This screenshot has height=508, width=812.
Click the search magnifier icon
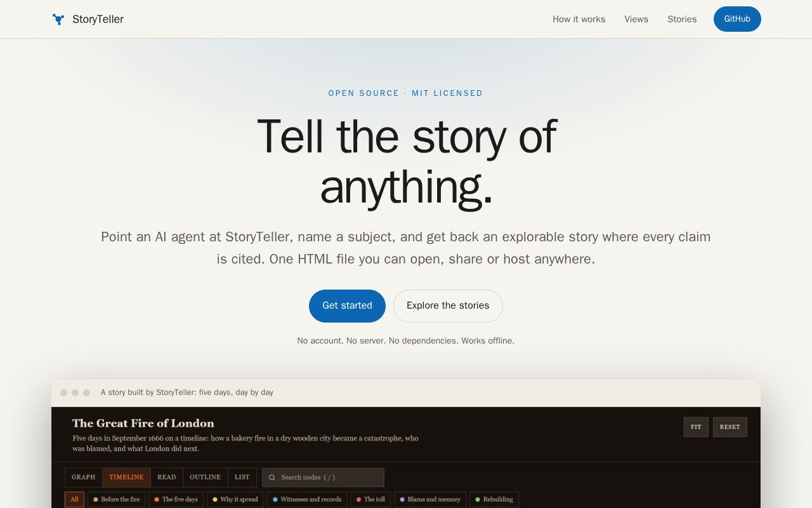click(272, 478)
